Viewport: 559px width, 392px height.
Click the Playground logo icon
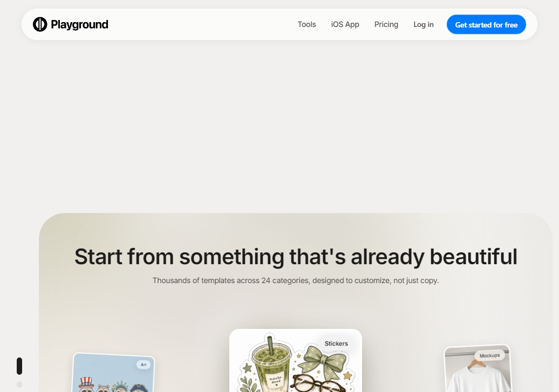coord(40,24)
